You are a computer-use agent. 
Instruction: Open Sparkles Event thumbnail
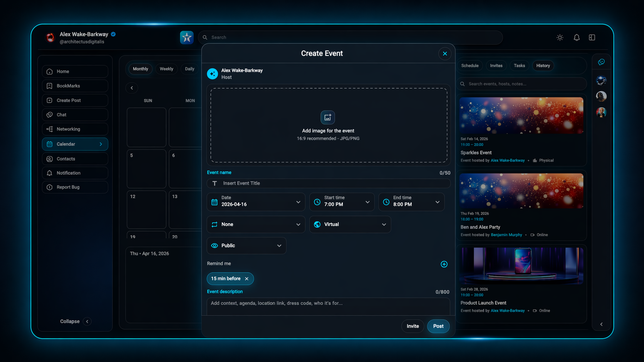click(522, 116)
